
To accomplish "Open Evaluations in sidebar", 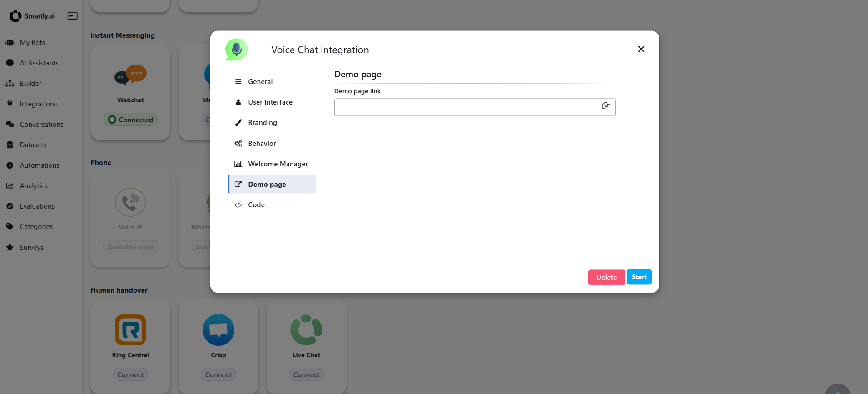I will (37, 206).
